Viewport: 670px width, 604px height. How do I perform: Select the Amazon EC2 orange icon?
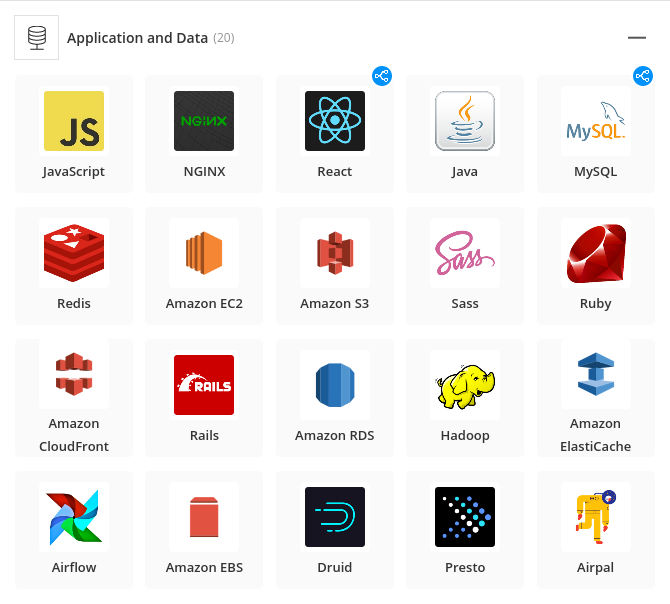204,253
